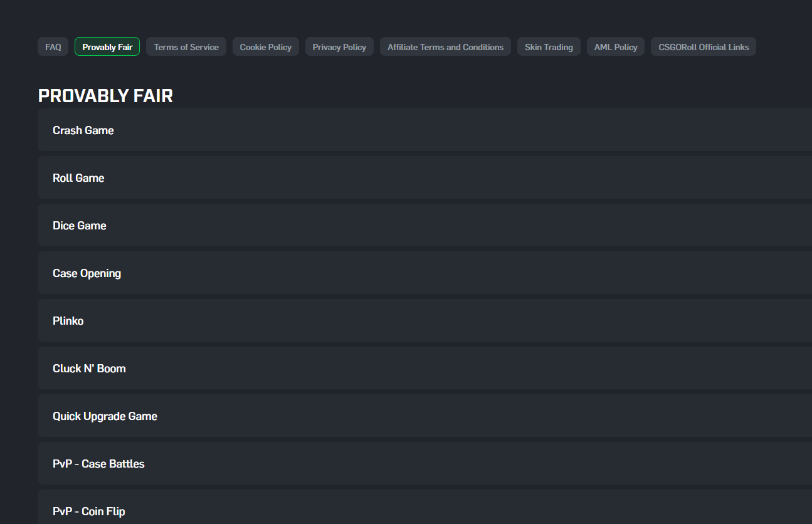Switch to the Skin Trading tab
Viewport: 812px width, 524px height.
coord(549,46)
